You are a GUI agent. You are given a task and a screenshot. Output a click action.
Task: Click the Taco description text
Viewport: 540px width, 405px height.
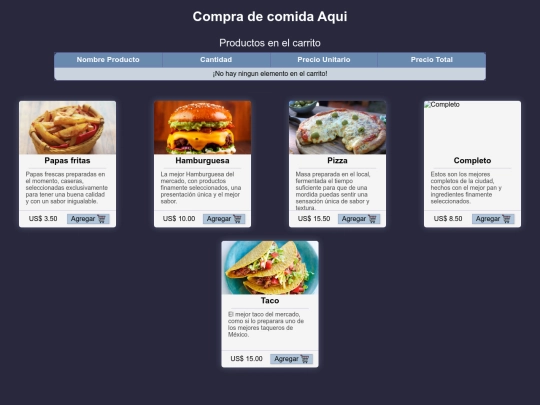(x=266, y=324)
